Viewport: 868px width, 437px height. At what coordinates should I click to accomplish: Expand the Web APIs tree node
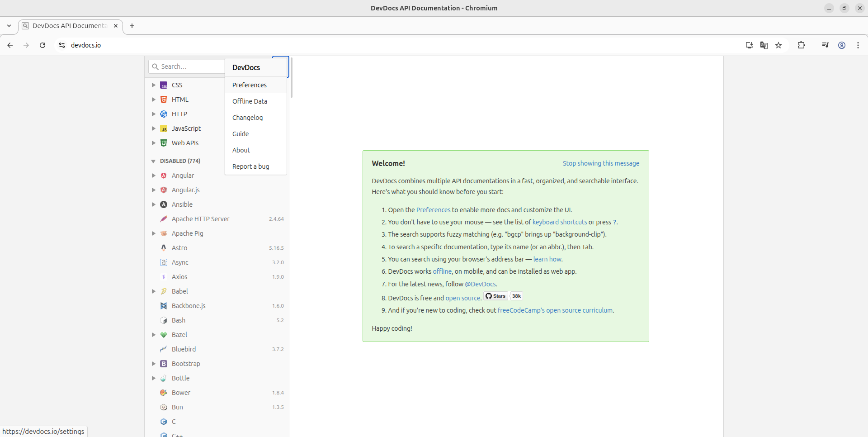(154, 143)
